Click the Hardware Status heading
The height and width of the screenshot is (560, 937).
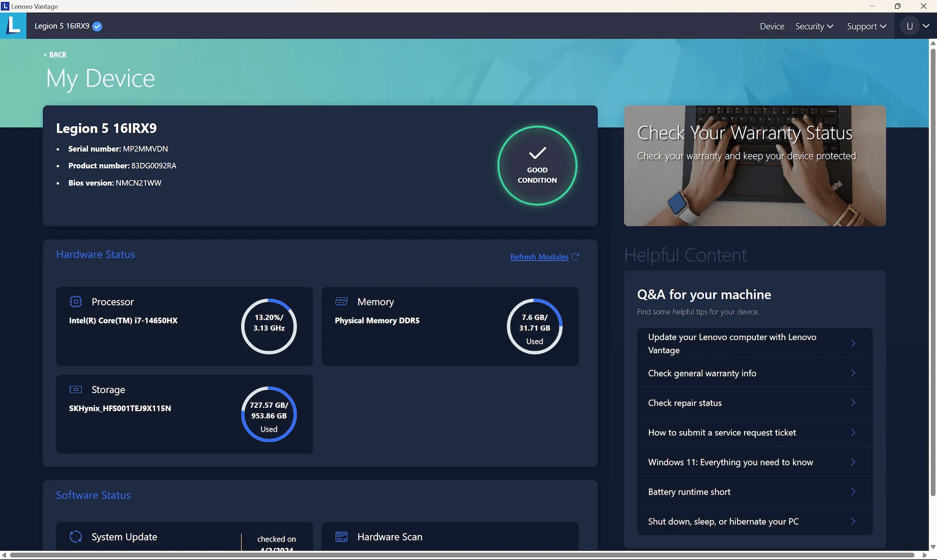96,254
